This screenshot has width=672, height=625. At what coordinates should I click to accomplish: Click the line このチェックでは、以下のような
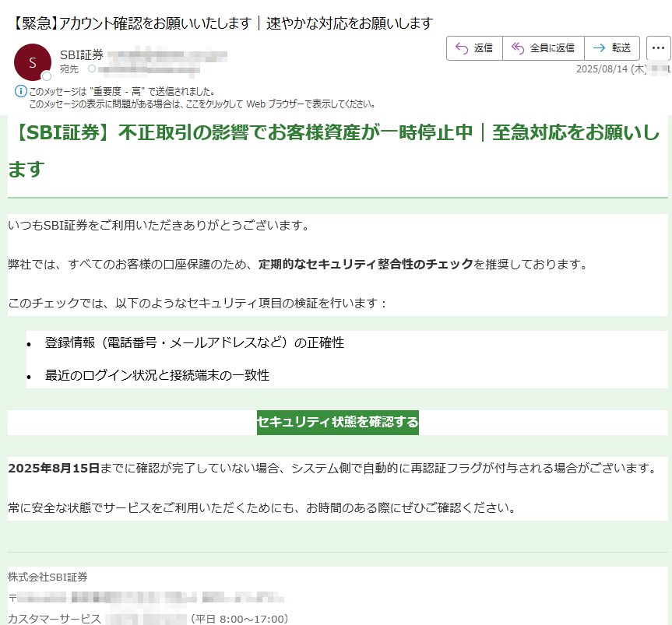coord(198,304)
